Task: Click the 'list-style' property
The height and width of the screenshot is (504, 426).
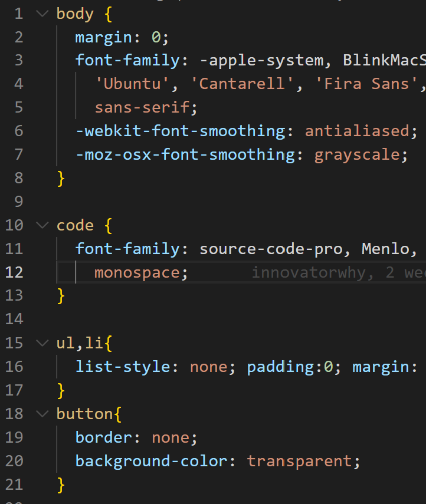Action: pos(123,367)
